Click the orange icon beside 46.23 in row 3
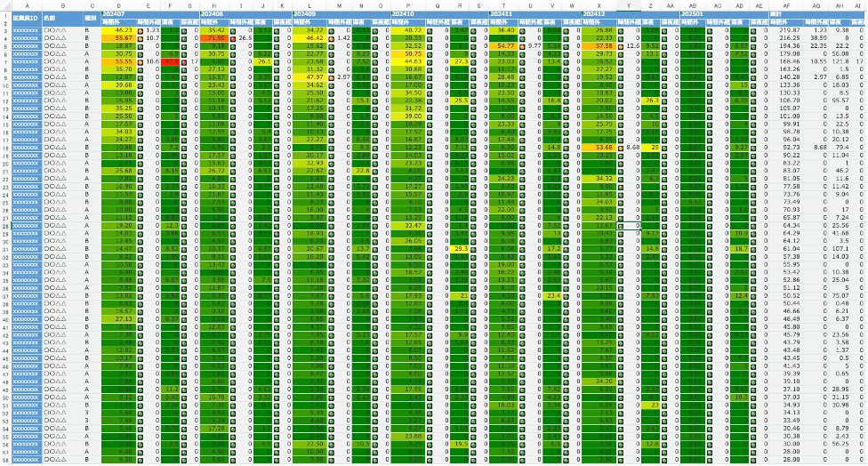 pos(140,31)
